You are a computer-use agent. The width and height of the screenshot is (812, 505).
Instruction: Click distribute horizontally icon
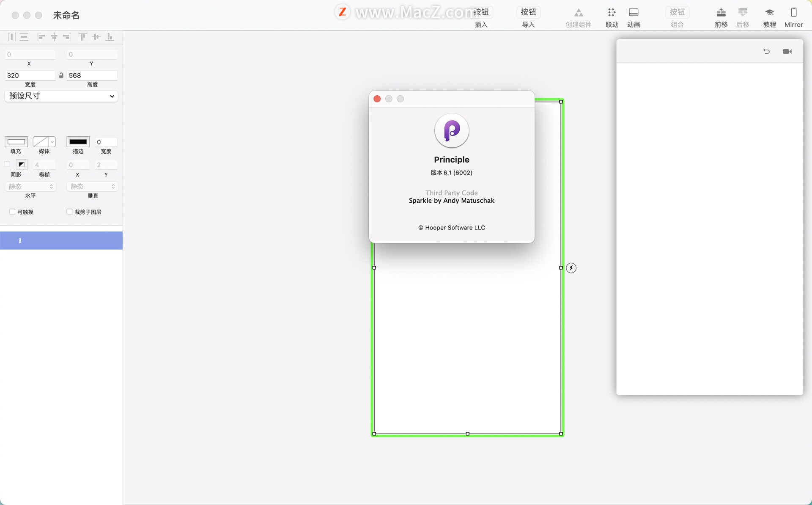pyautogui.click(x=11, y=37)
